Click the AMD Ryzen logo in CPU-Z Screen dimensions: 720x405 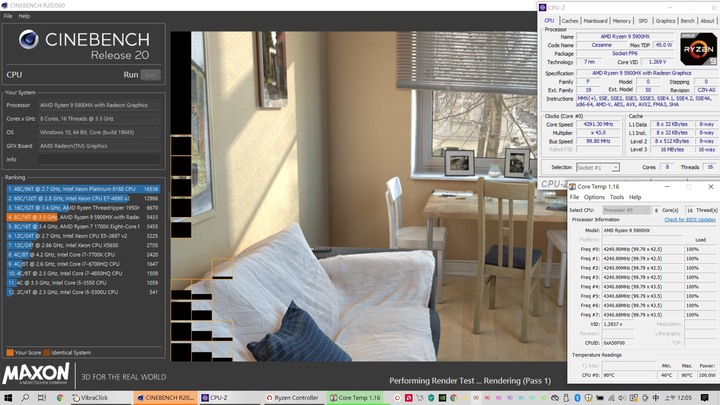click(x=698, y=49)
